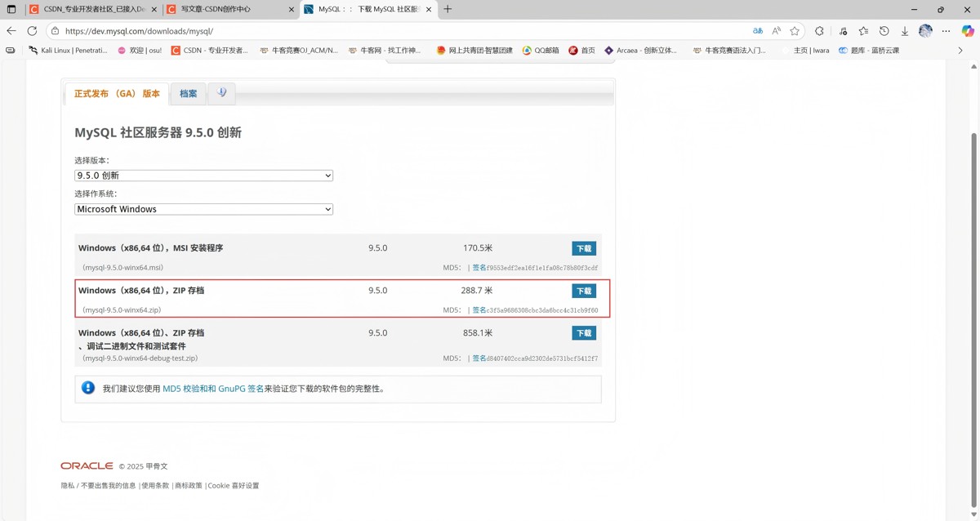Open the CSDN - 专业开发者 bookmark
This screenshot has height=521, width=980.
tap(209, 51)
